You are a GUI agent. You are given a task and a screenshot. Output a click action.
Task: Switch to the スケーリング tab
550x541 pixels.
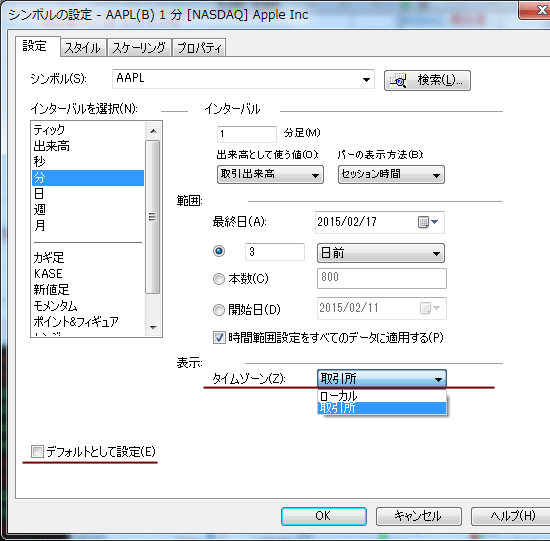click(x=139, y=47)
